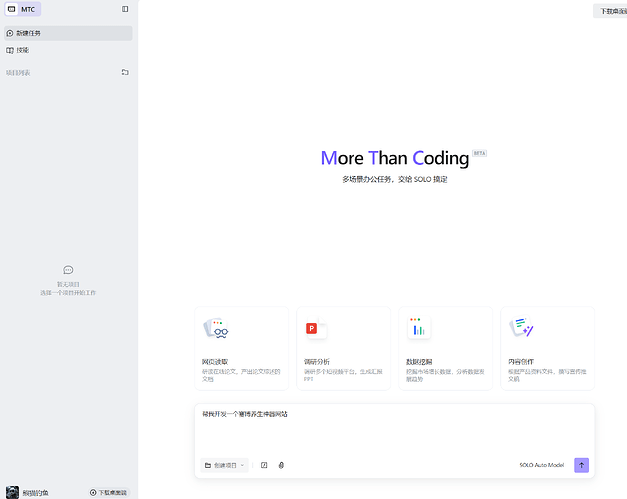The image size is (627, 499).
Task: Open the user avatar profile picture
Action: (12, 492)
